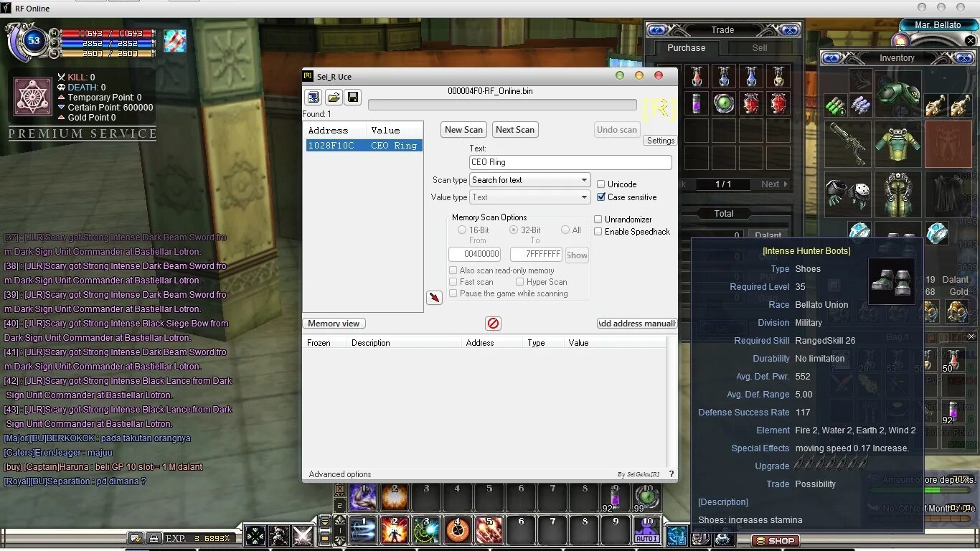Activate skill slot 4 orange target skill
Viewport: 980px width, 551px height.
pos(458,530)
